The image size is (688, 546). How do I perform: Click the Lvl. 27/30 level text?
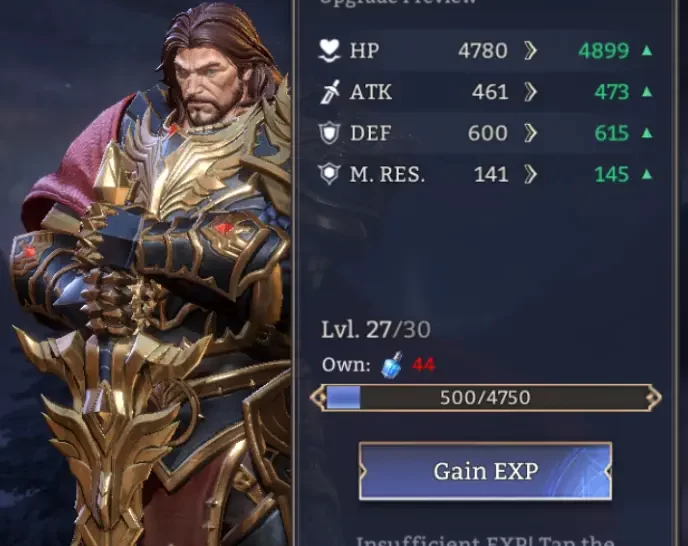click(x=376, y=330)
